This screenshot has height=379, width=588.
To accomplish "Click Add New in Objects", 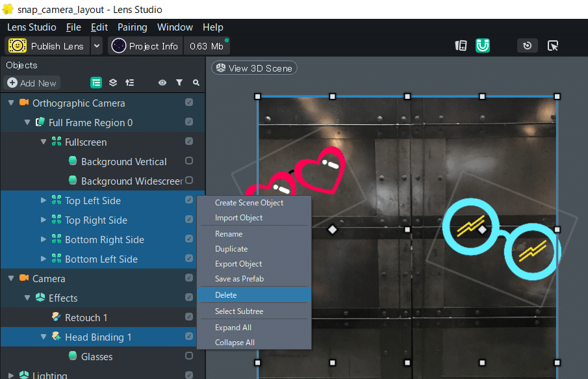I will click(x=32, y=83).
